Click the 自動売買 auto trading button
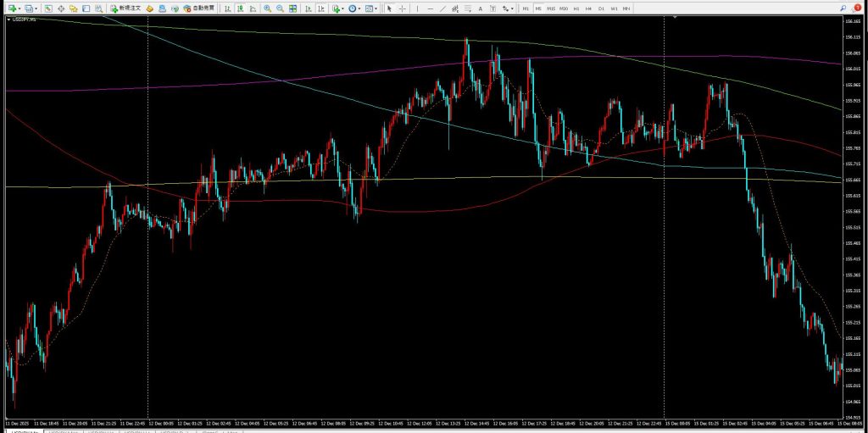Viewport: 868px width, 433px height. [198, 8]
